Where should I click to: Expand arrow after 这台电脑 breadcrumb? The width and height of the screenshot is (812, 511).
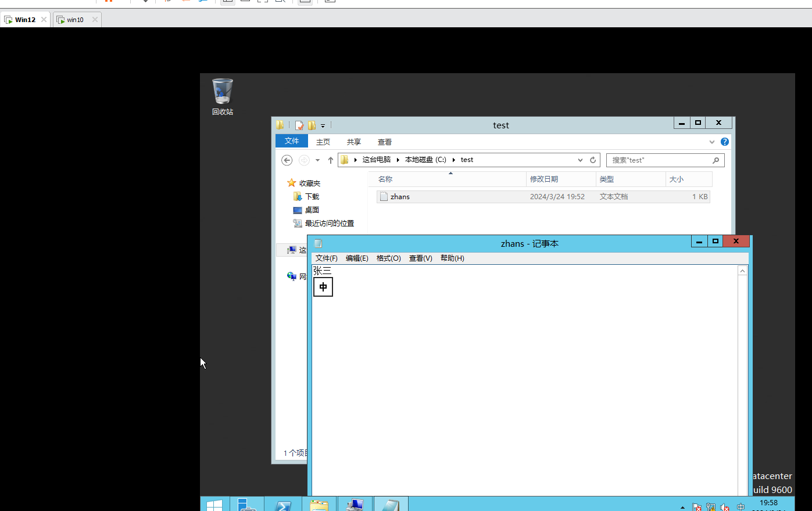[x=398, y=160]
